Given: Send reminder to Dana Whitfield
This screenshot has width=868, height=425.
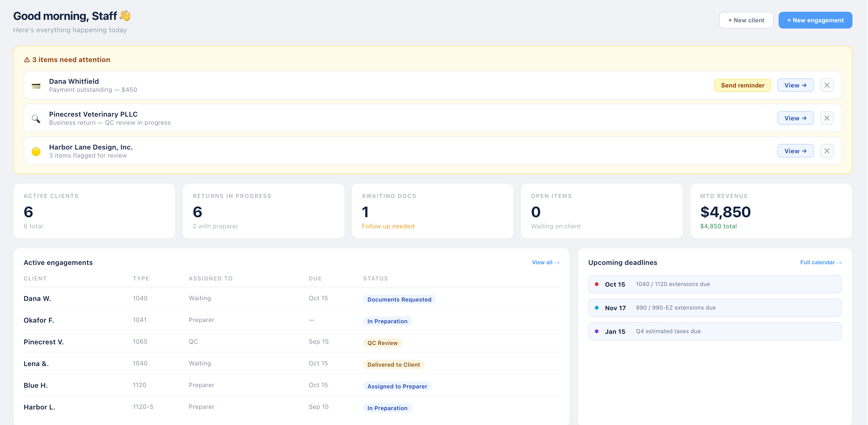Looking at the screenshot, I should click(742, 85).
